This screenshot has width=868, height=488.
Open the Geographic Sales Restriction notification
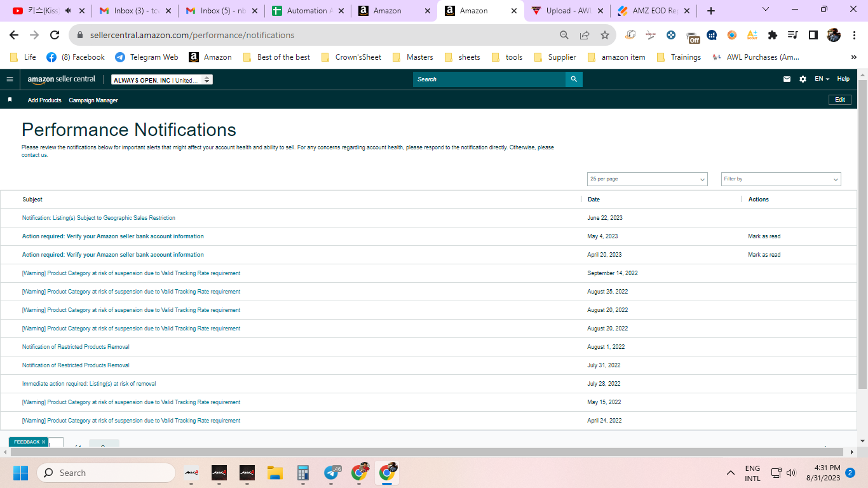click(98, 218)
